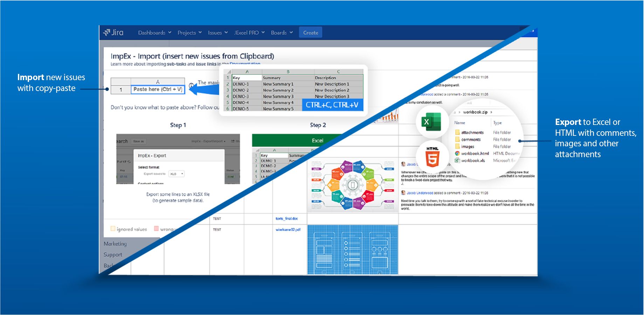The width and height of the screenshot is (644, 315).
Task: Click the blue wireframe blueprint thumbnail
Action: coord(353,250)
